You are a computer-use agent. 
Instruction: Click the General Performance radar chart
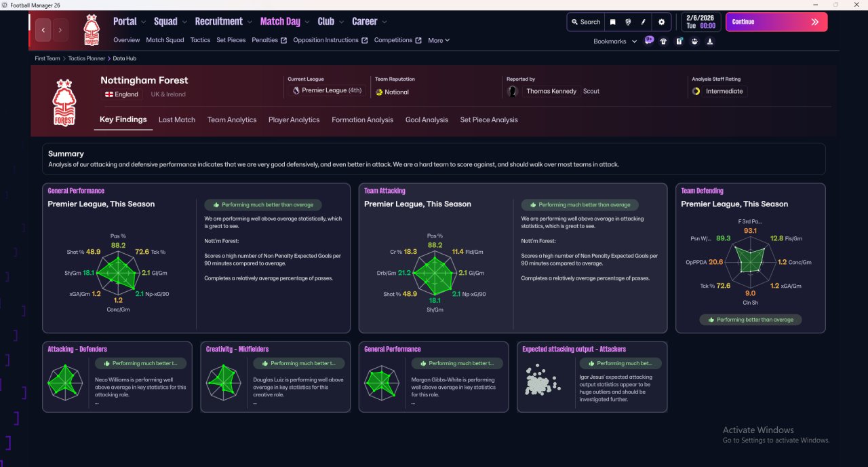[x=119, y=272]
